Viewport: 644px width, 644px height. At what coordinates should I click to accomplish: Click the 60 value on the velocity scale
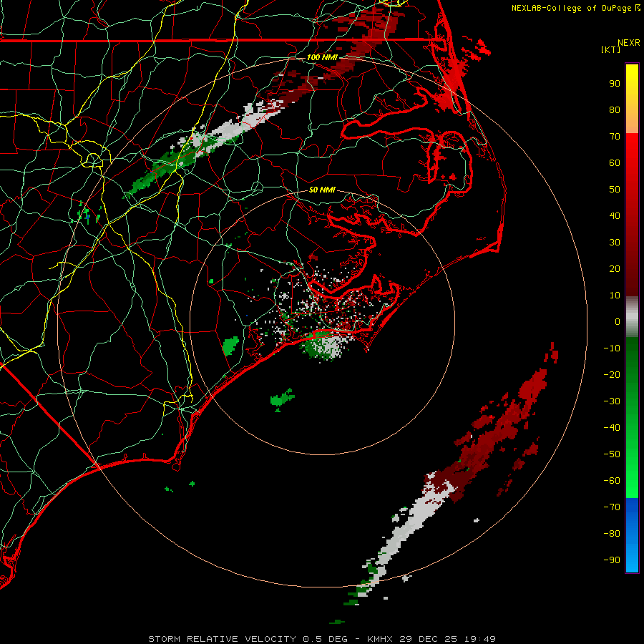[615, 163]
